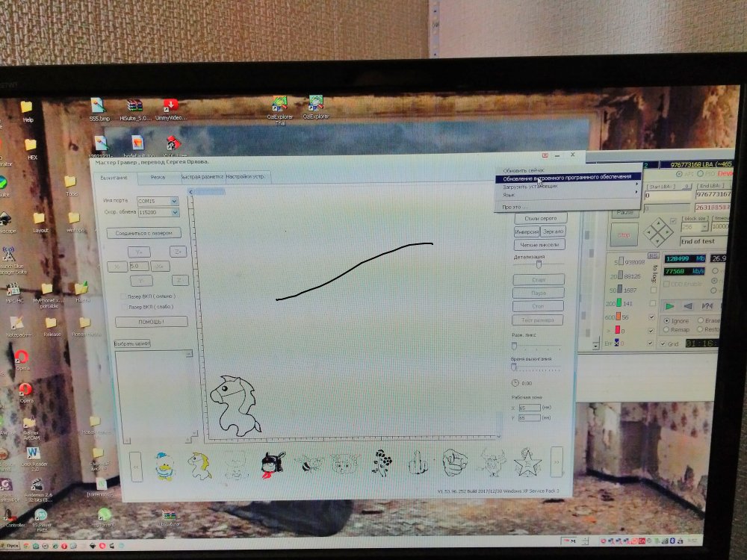
Task: Click the Зеркало button
Action: pyautogui.click(x=553, y=231)
